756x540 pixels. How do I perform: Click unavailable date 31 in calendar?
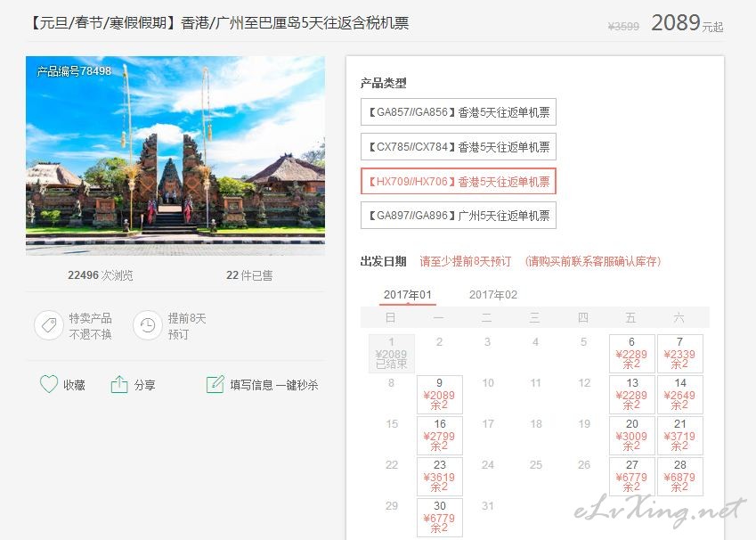[x=487, y=506]
